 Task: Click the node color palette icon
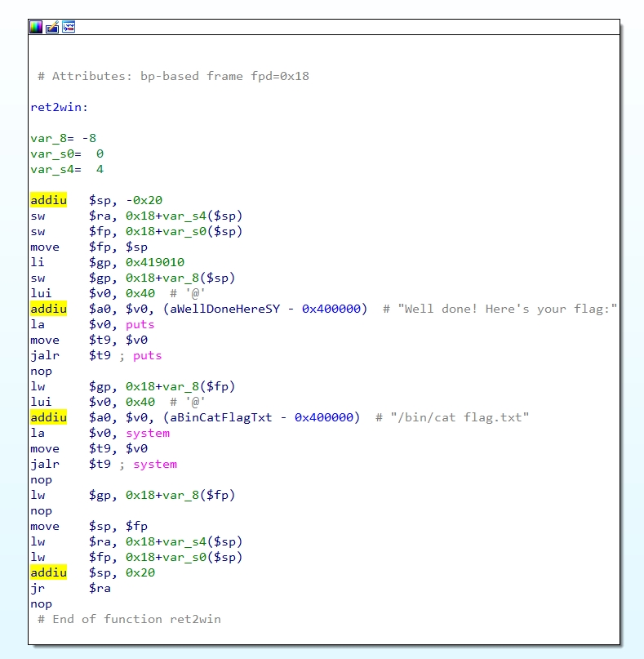tap(36, 27)
